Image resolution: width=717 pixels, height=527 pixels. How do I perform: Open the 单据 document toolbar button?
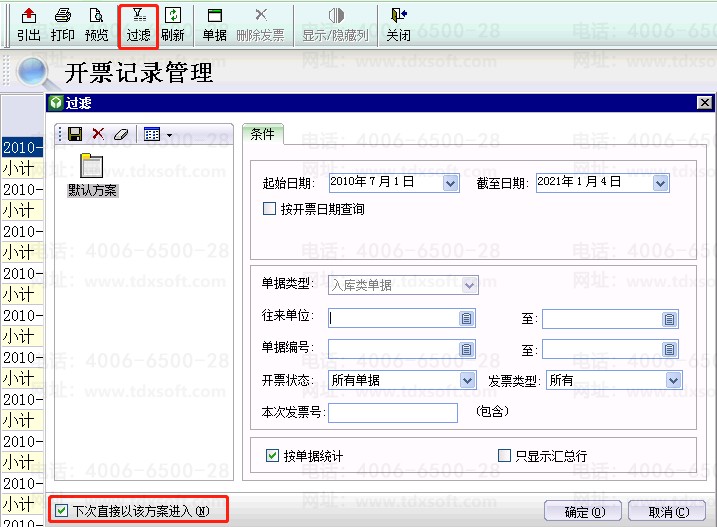[x=214, y=25]
